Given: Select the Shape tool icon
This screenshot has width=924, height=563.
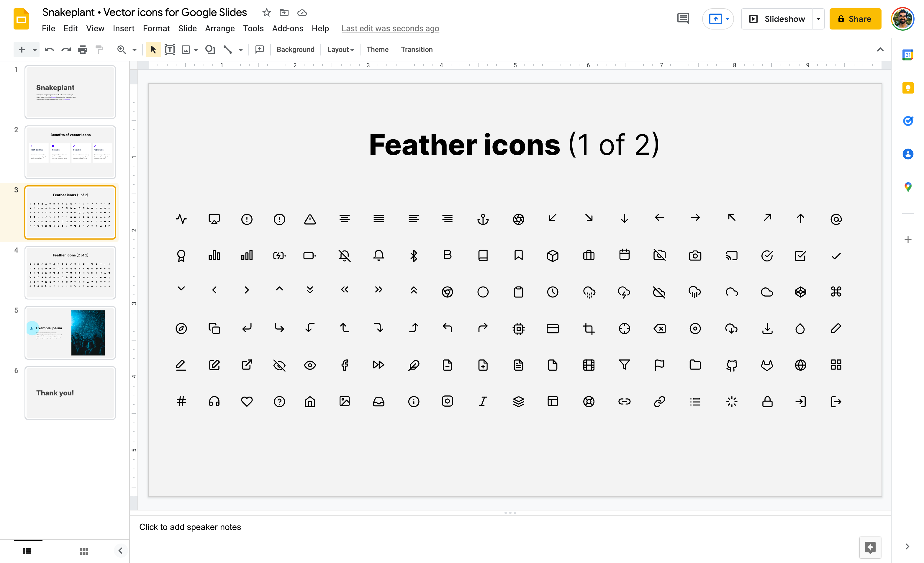Looking at the screenshot, I should pyautogui.click(x=210, y=50).
